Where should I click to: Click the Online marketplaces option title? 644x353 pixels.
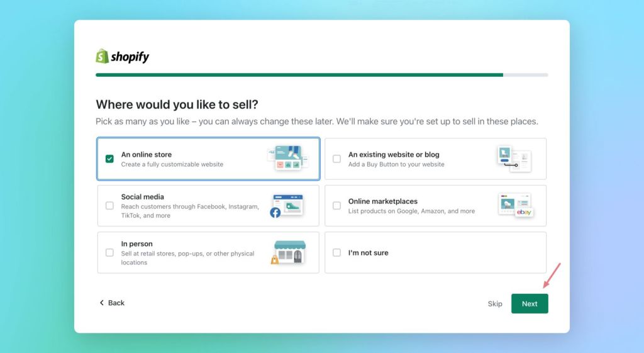[x=382, y=201]
